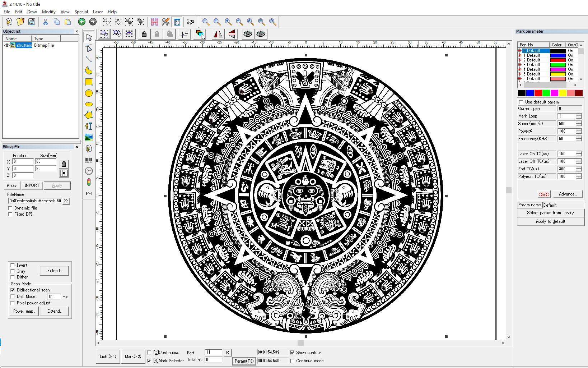
Task: Click the Laser On TC spinner
Action: pos(579,154)
